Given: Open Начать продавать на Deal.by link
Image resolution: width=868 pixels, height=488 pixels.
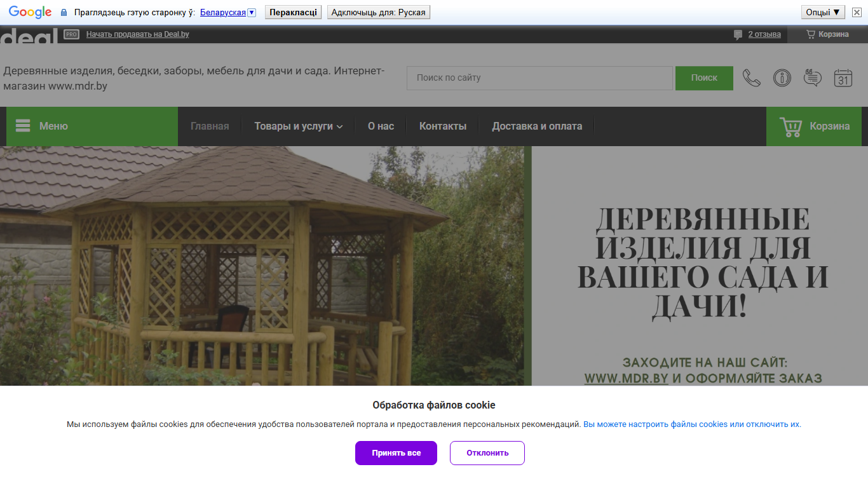Looking at the screenshot, I should pos(138,34).
